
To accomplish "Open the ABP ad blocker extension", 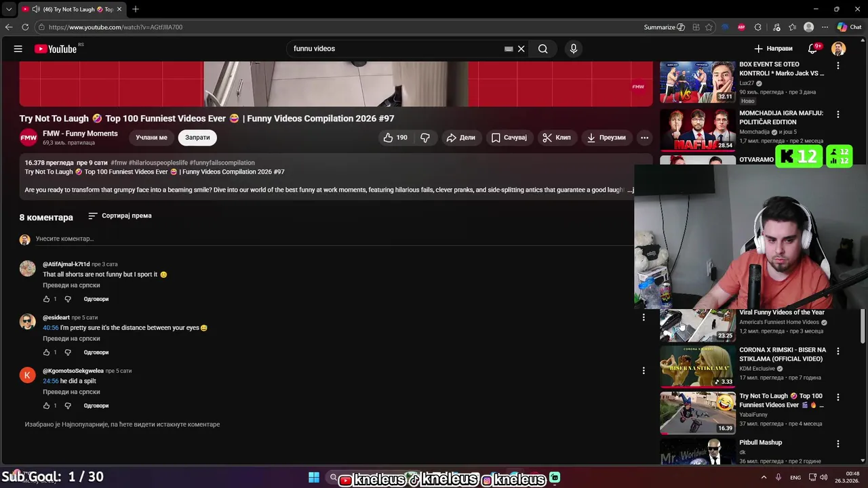I will [741, 27].
